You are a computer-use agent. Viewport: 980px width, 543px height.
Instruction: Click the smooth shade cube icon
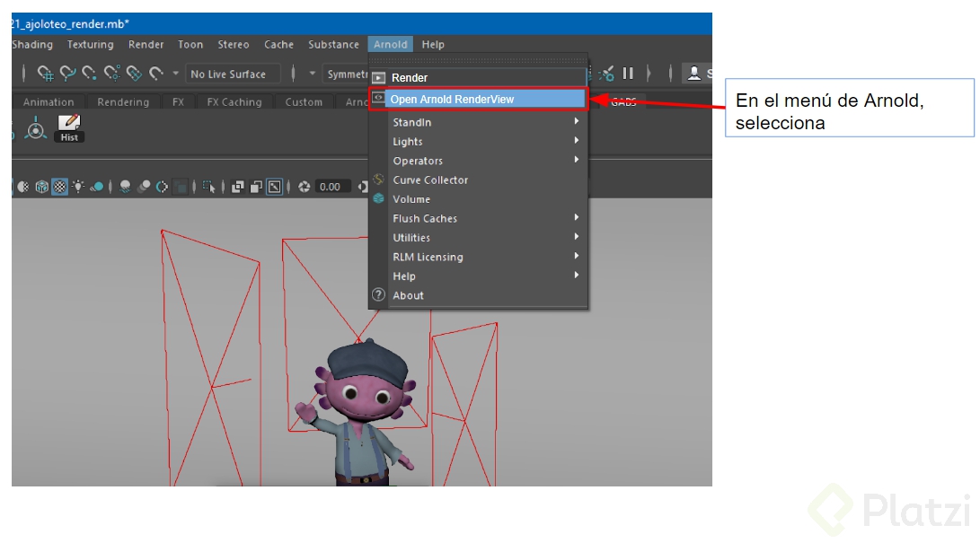point(42,187)
